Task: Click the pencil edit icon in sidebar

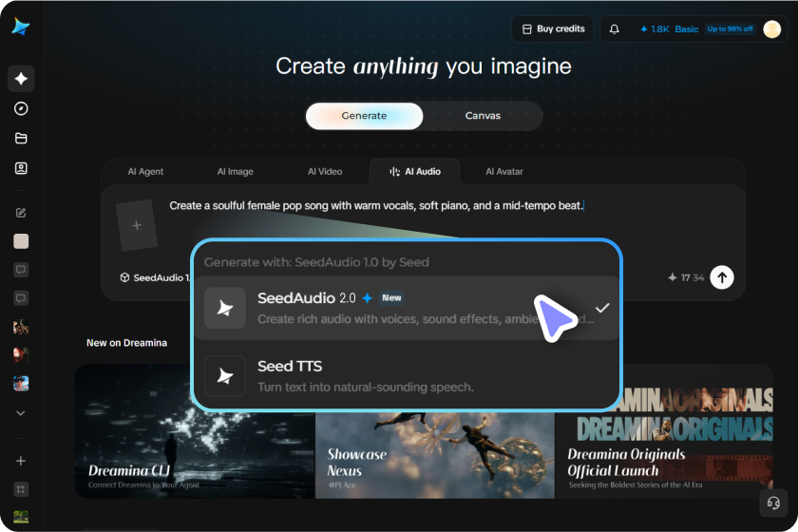Action: tap(21, 213)
